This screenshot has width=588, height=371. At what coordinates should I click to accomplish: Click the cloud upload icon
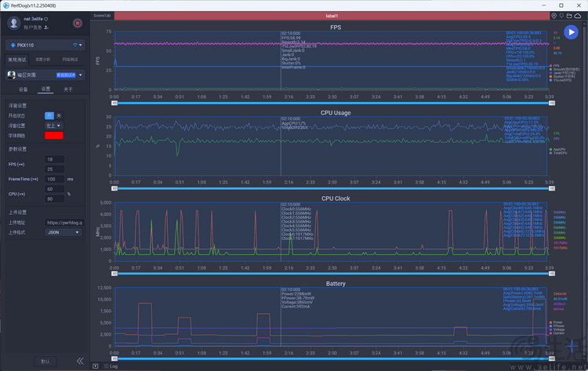pyautogui.click(x=578, y=16)
